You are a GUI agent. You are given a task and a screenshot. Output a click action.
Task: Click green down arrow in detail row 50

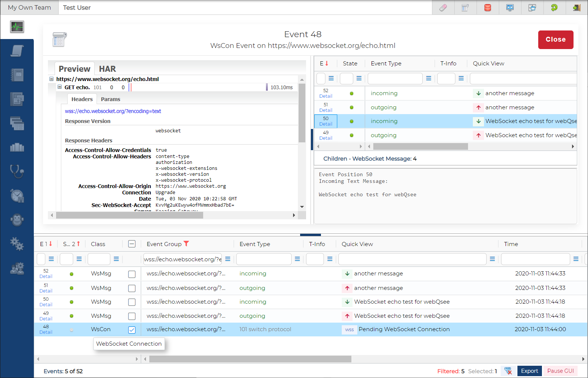[x=478, y=121]
